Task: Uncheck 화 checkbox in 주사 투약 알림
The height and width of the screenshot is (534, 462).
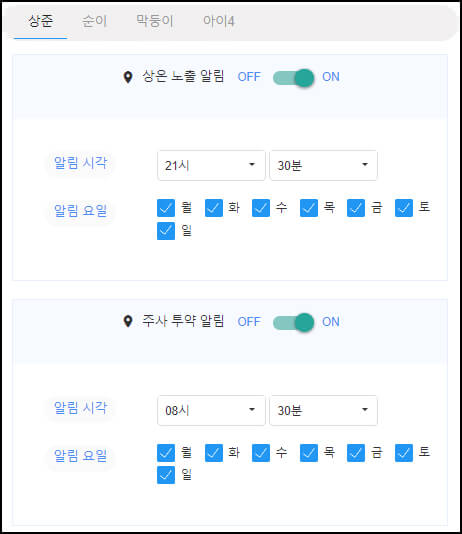Action: [214, 453]
